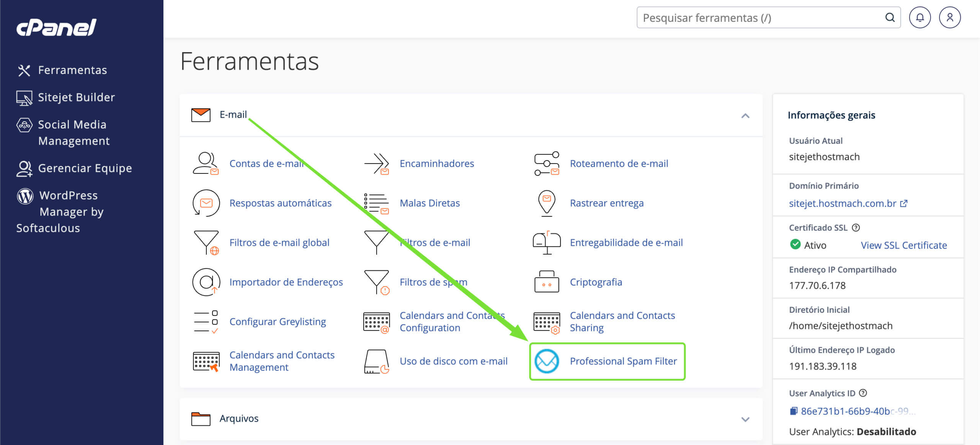Open the user account menu icon

click(950, 18)
